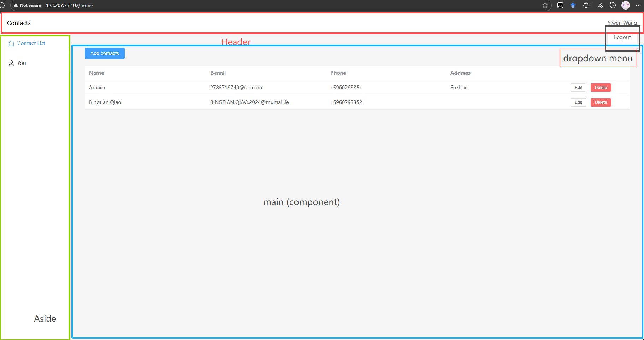
Task: Click the blue Collections icon
Action: (x=573, y=5)
